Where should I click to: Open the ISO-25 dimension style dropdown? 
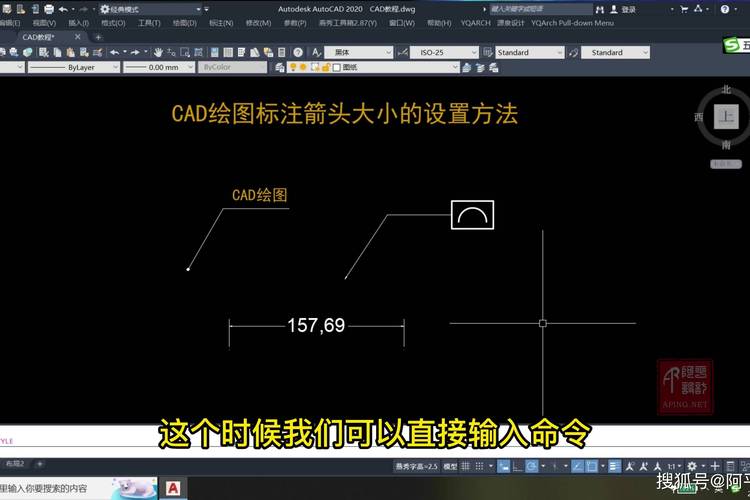coord(444,52)
